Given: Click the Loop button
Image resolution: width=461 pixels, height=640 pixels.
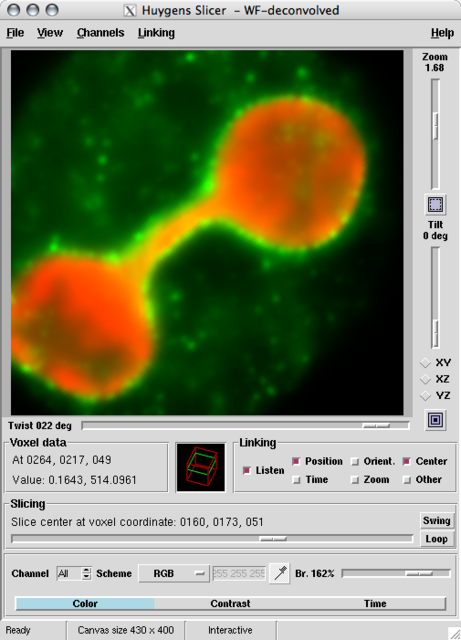Looking at the screenshot, I should click(x=437, y=539).
